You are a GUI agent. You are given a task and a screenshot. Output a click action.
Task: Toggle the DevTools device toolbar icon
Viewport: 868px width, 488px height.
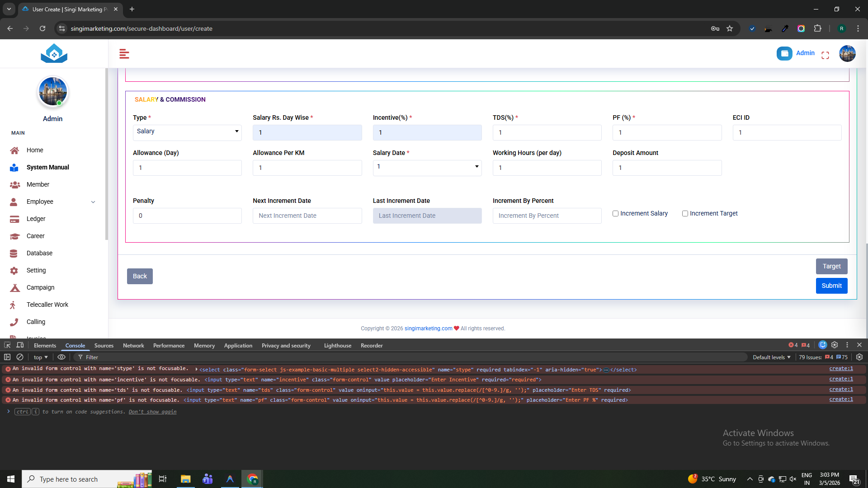20,345
